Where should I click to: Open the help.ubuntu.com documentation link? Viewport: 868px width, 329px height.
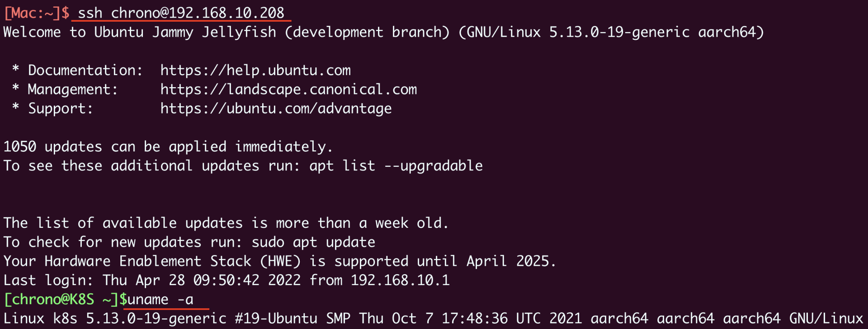[x=255, y=70]
